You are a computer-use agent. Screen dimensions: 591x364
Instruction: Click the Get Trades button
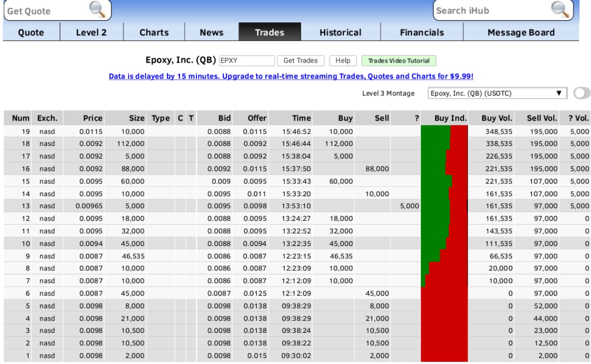pos(300,61)
